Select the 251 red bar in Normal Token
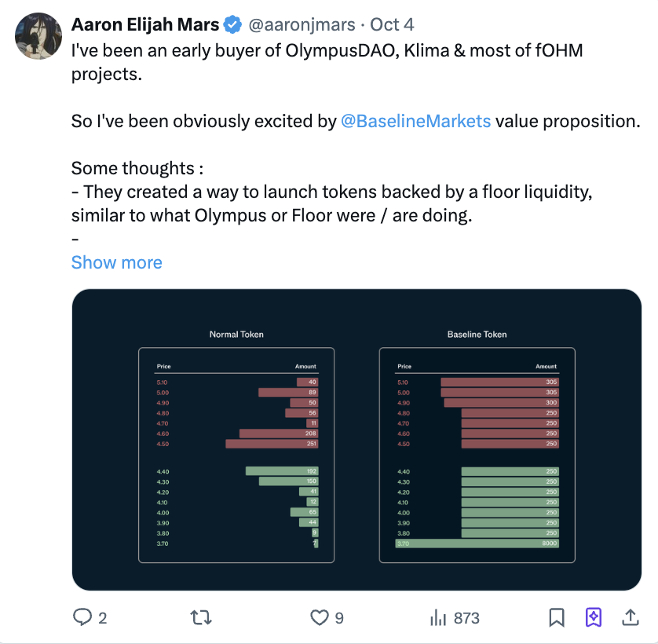This screenshot has width=658, height=644. [x=271, y=444]
